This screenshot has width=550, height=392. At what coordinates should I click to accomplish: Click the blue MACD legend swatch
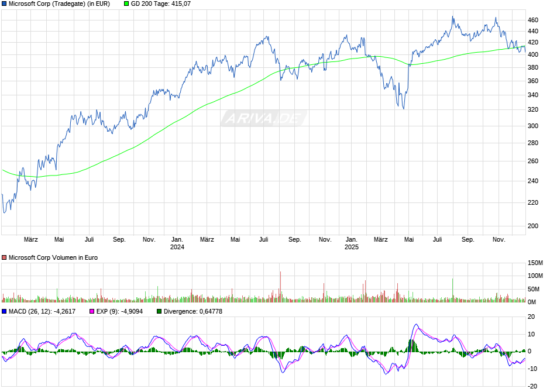4,311
